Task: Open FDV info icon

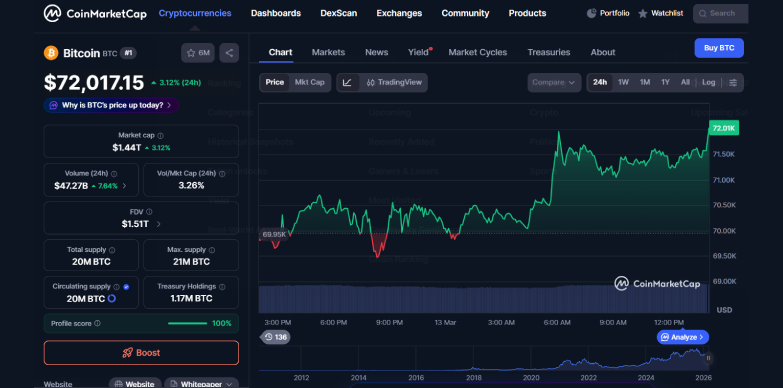Action: 149,212
